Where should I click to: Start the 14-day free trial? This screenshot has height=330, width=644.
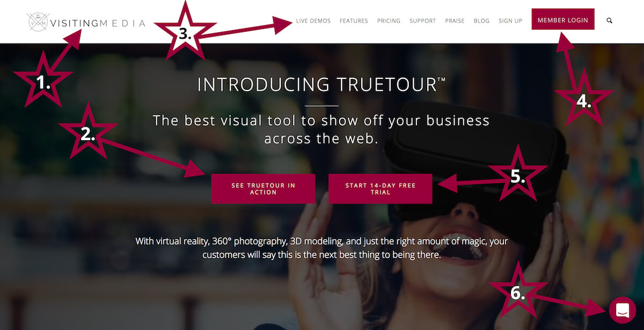380,189
